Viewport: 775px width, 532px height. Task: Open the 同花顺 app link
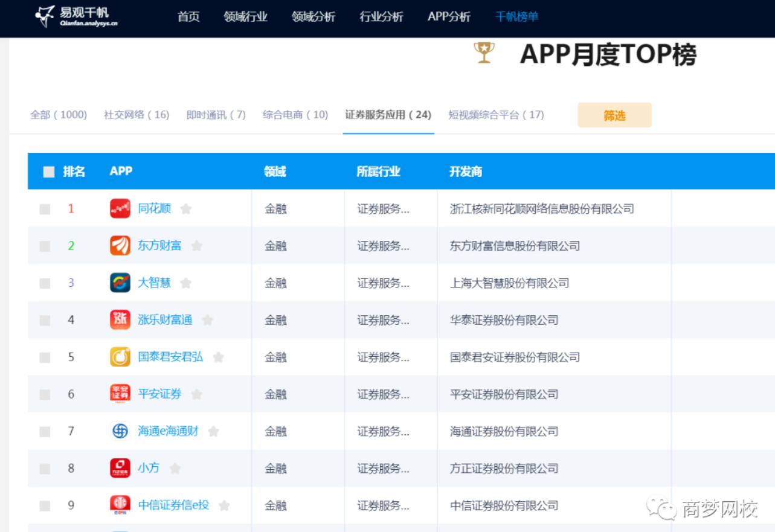pyautogui.click(x=155, y=209)
